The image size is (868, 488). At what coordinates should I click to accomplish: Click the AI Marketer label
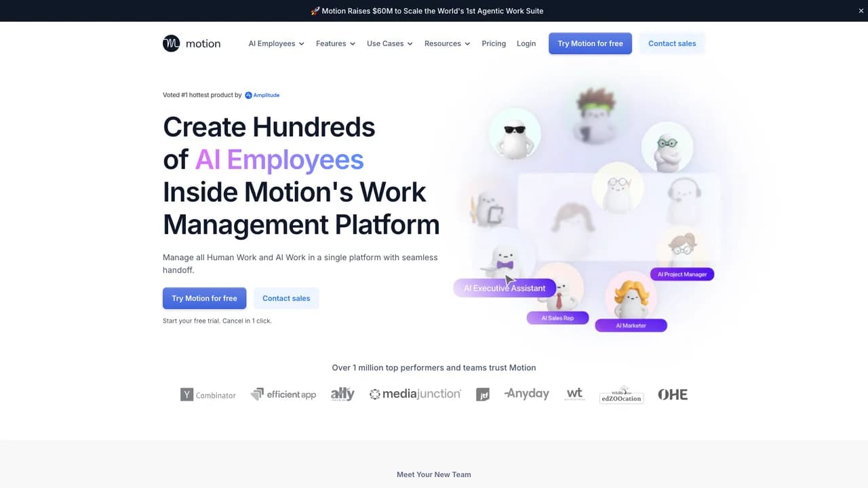click(631, 325)
